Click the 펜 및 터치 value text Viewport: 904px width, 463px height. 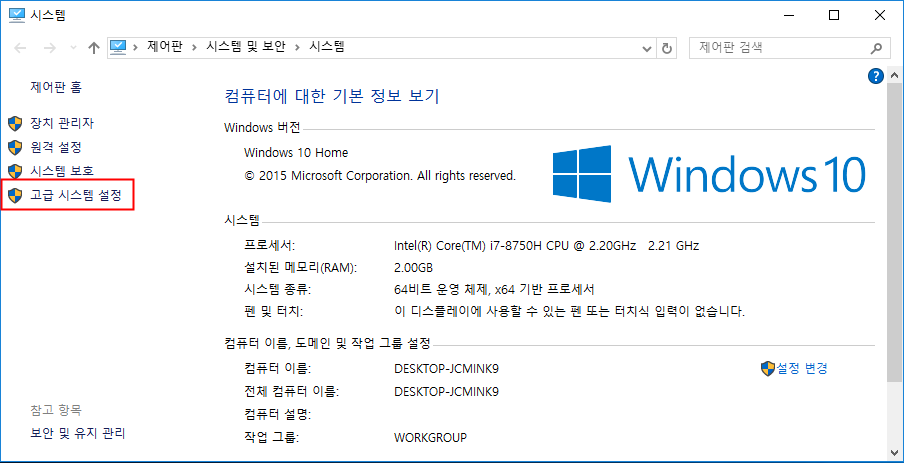pyautogui.click(x=570, y=312)
